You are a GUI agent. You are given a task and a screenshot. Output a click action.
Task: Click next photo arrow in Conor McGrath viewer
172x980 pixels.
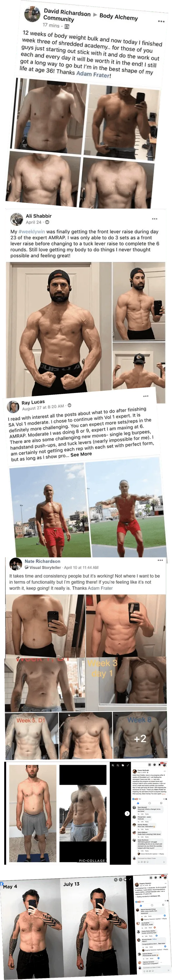tap(127, 814)
